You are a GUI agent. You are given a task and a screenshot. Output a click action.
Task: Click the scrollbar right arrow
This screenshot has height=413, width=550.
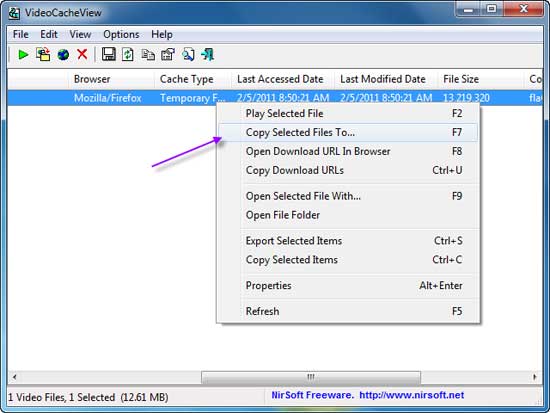535,377
